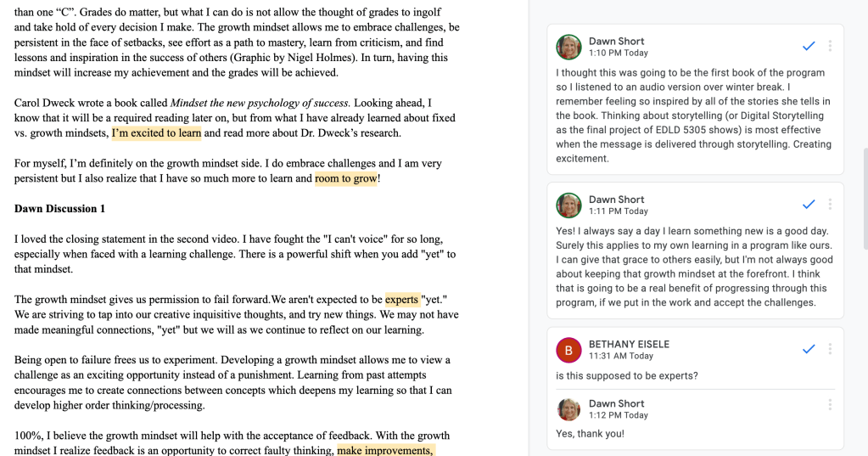Image resolution: width=868 pixels, height=456 pixels.
Task: Click Bethany Eisele's red "B" avatar
Action: 568,350
